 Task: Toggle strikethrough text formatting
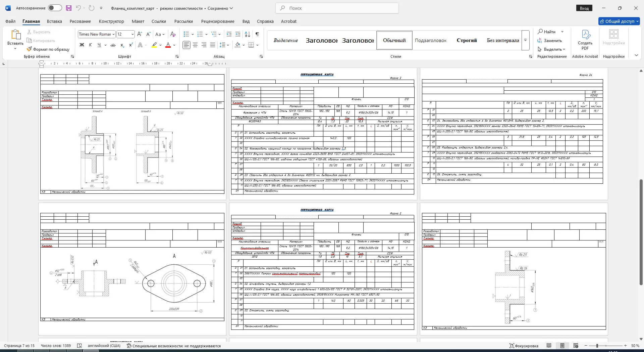[x=113, y=45]
